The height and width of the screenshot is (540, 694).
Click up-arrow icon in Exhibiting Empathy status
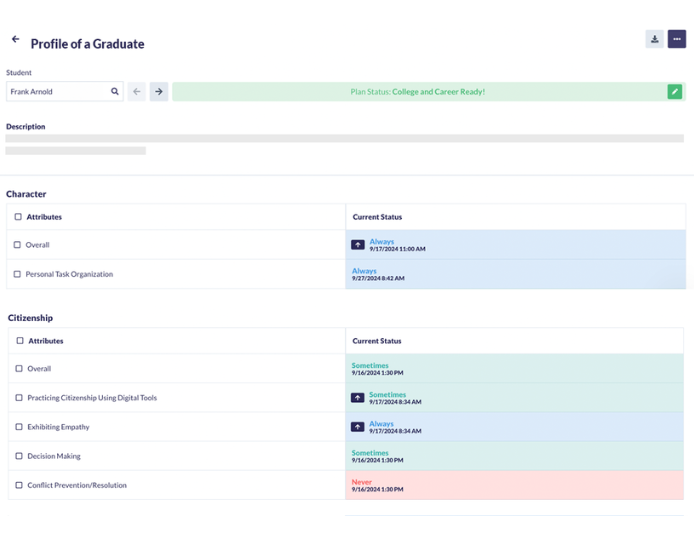[x=358, y=427]
